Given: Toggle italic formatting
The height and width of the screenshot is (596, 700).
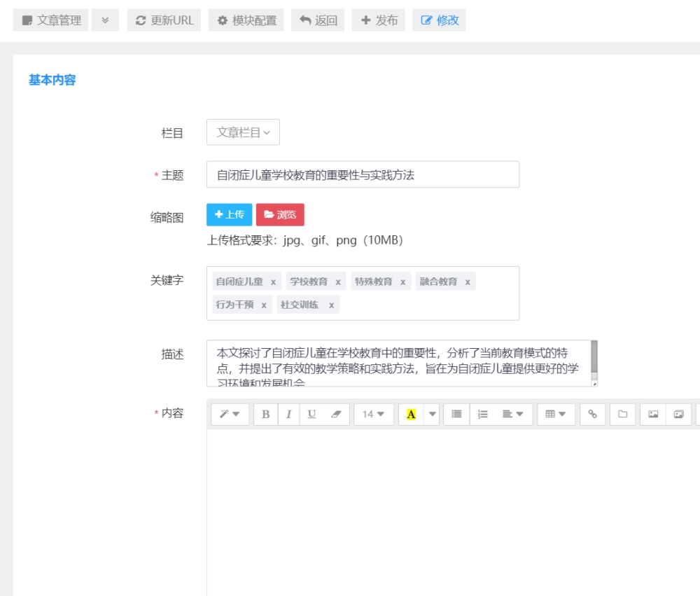Looking at the screenshot, I should click(289, 414).
